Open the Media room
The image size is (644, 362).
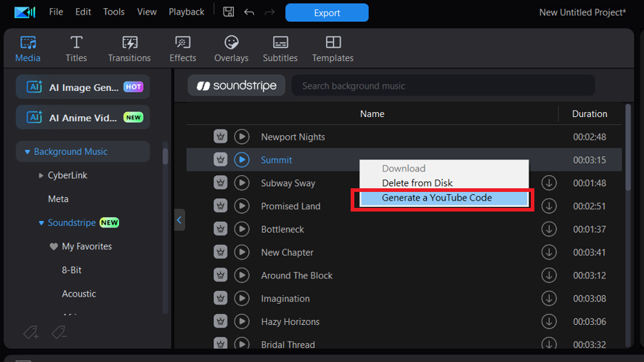tap(28, 49)
